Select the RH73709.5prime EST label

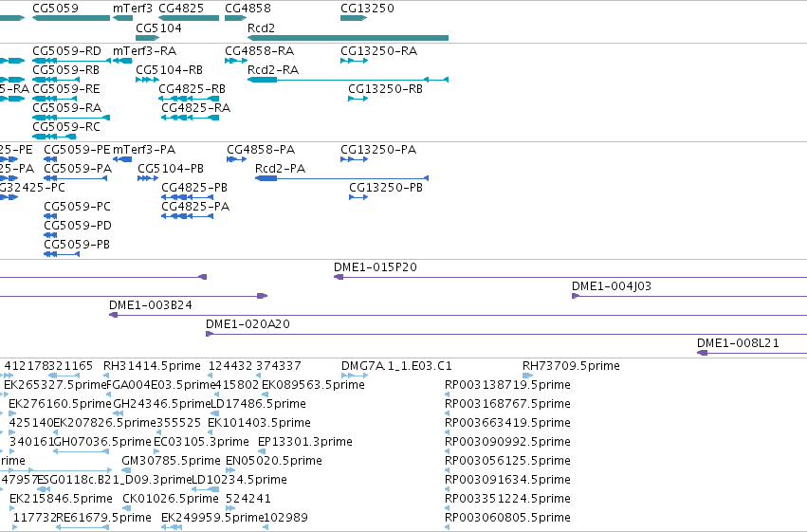coord(571,366)
